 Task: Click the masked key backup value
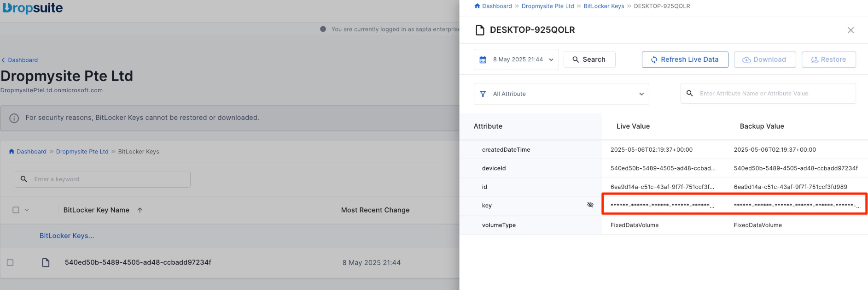[797, 205]
